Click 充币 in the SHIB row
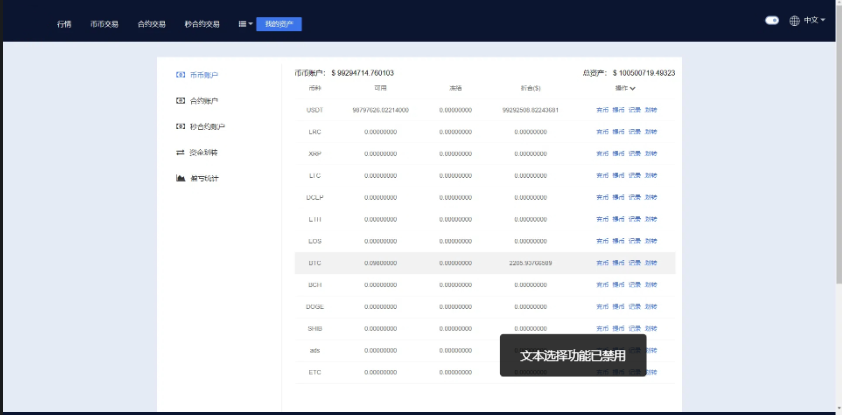Image resolution: width=842 pixels, height=415 pixels. [x=602, y=329]
